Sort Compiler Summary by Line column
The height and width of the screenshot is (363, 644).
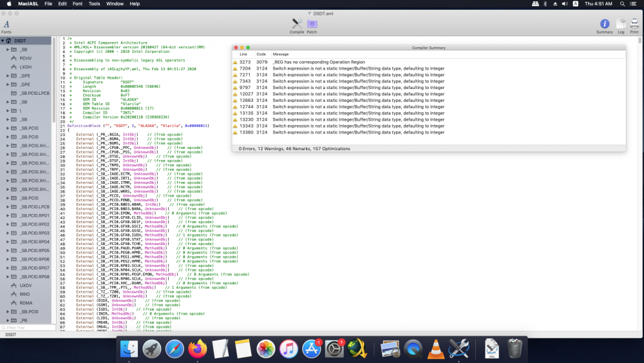click(243, 54)
